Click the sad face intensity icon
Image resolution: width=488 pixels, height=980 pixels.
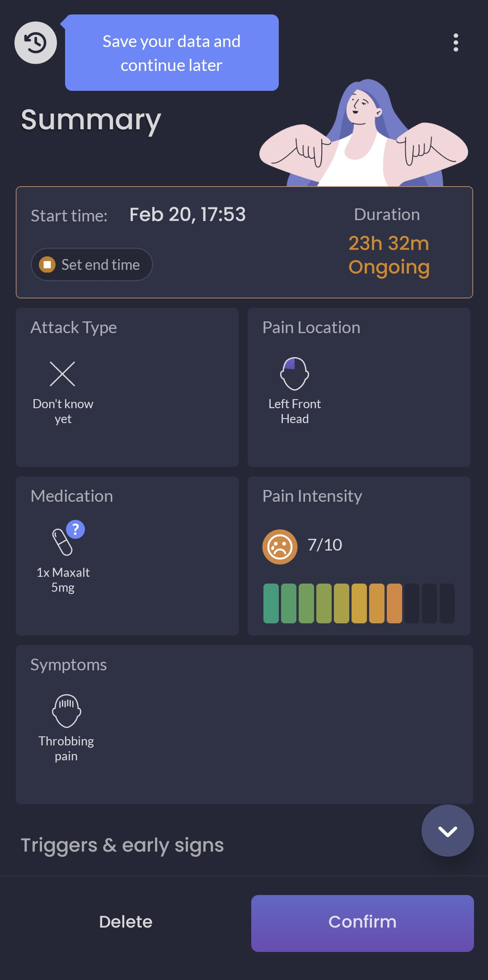pos(280,547)
